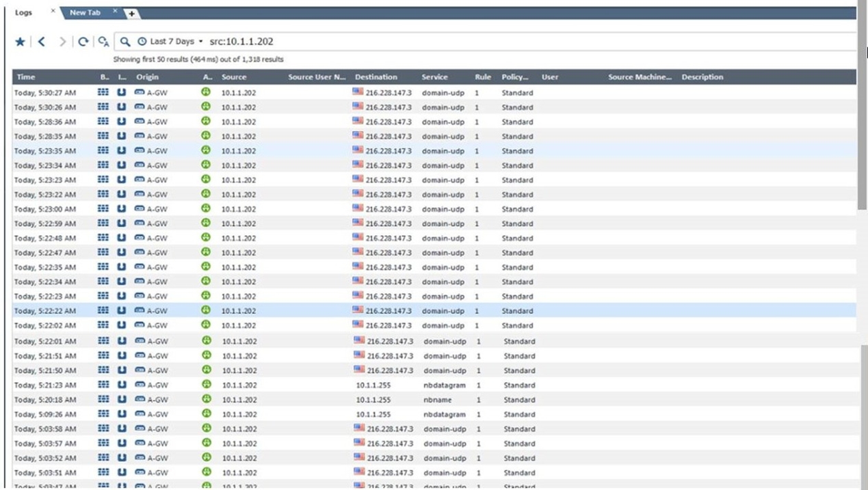Go forward with the right arrow
This screenshot has width=868, height=490.
coord(62,42)
